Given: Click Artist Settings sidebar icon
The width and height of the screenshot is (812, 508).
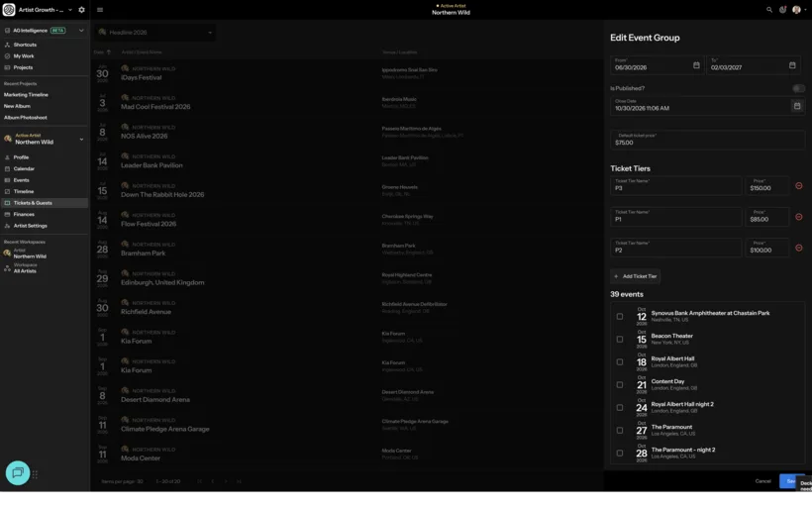Looking at the screenshot, I should 7,226.
